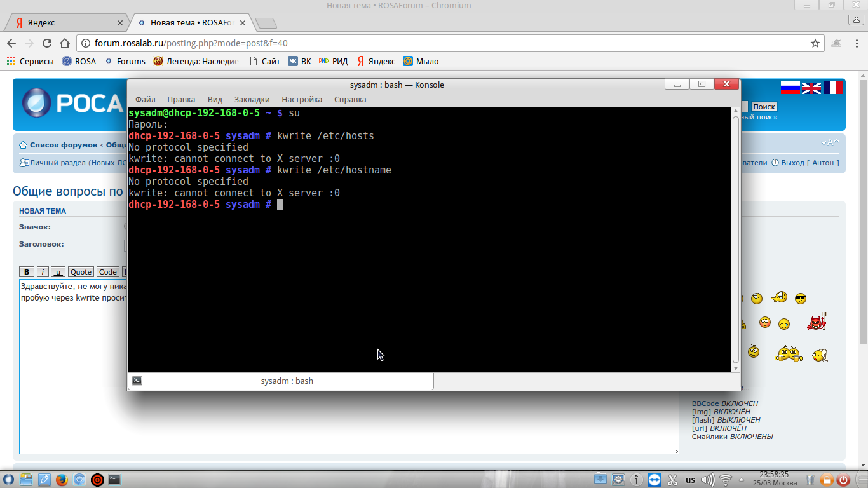This screenshot has width=868, height=488.
Task: Close the Яндекс browser tab
Action: click(x=120, y=23)
